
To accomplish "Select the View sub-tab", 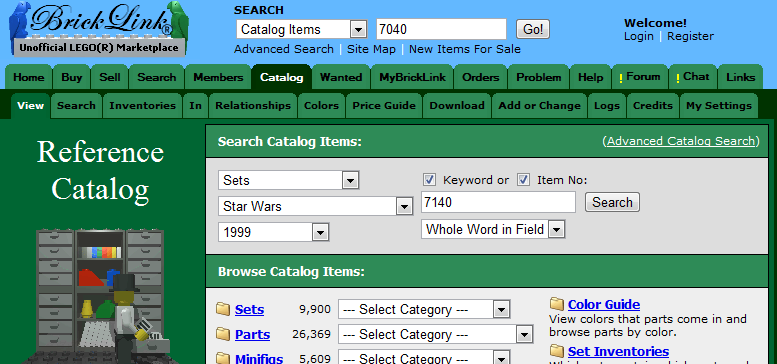I will point(31,105).
